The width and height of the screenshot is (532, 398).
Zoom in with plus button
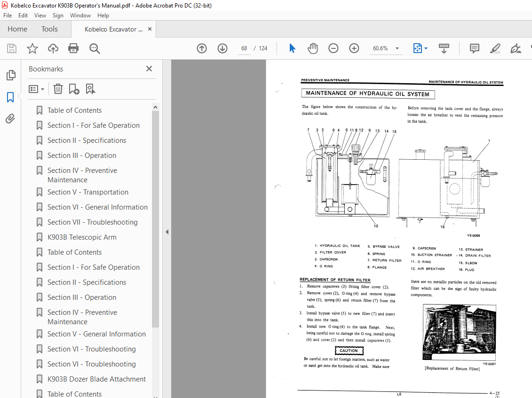(354, 48)
